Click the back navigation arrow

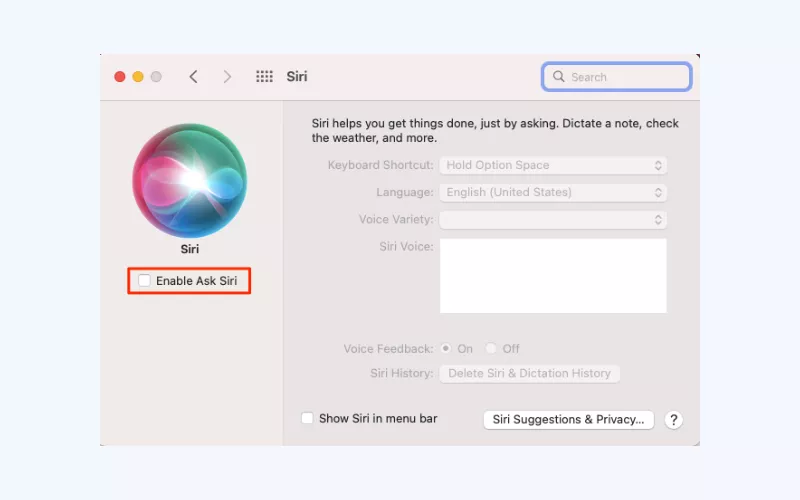[x=193, y=77]
